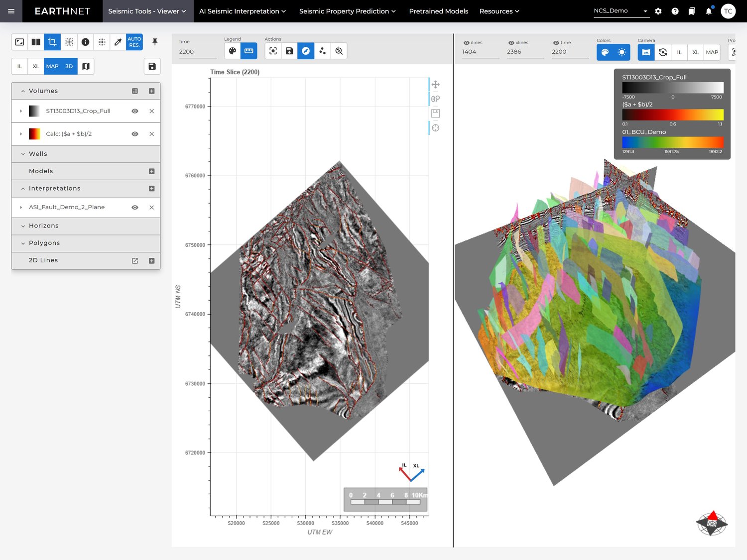The image size is (747, 560).
Task: Open the settings gear icon
Action: click(x=658, y=11)
